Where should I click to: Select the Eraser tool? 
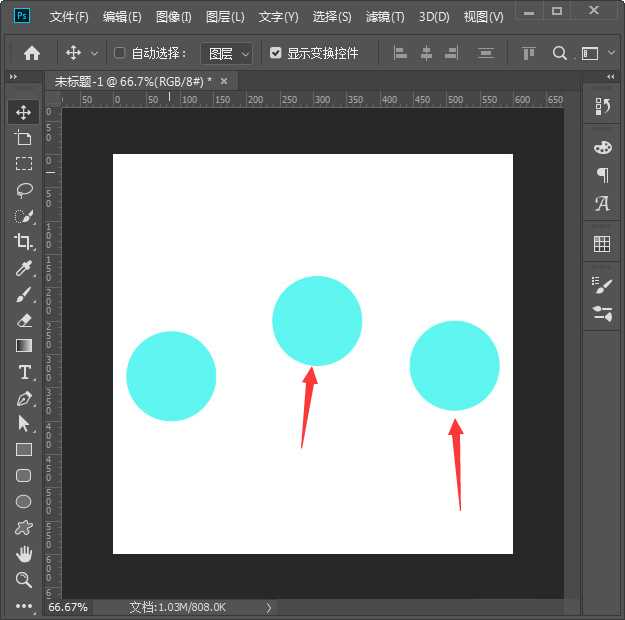pyautogui.click(x=24, y=320)
